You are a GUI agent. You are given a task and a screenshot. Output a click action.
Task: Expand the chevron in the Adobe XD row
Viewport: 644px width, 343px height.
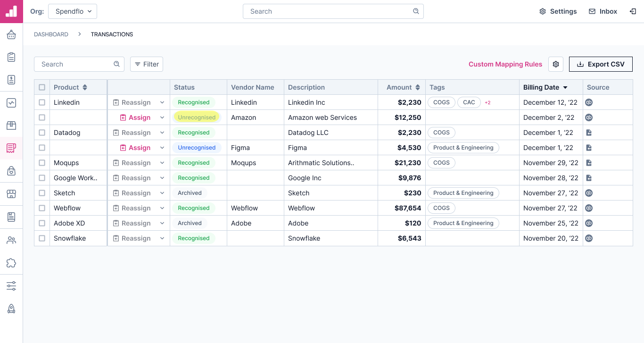pos(162,223)
